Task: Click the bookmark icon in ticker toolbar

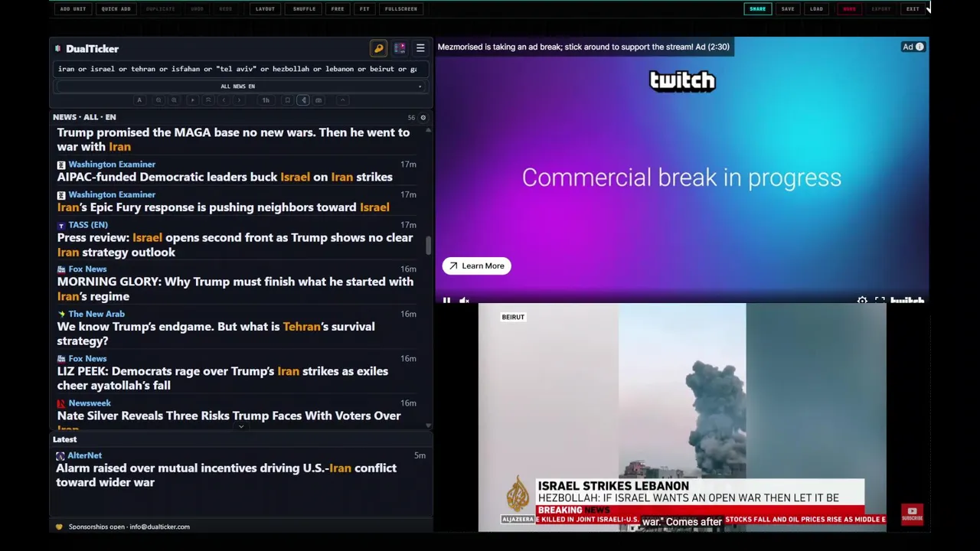Action: pos(287,100)
